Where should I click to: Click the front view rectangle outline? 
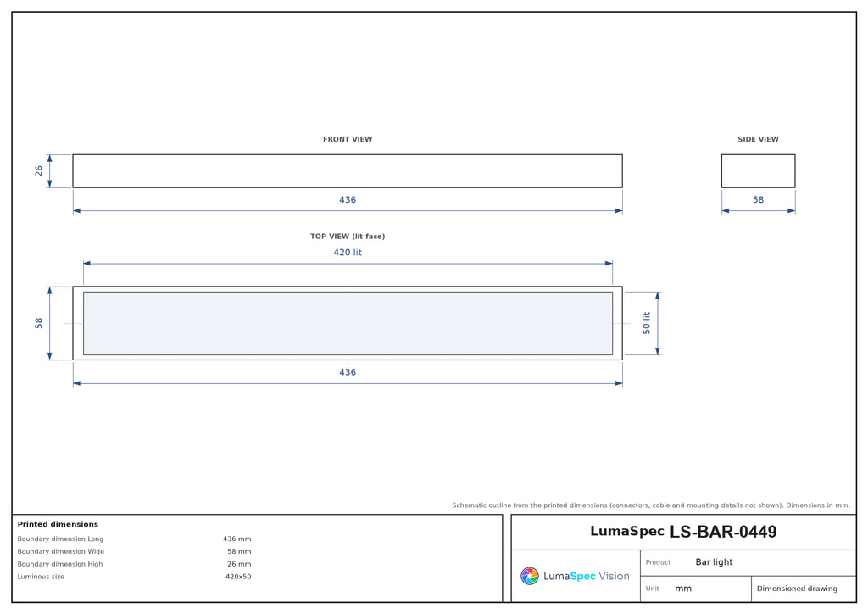(348, 171)
